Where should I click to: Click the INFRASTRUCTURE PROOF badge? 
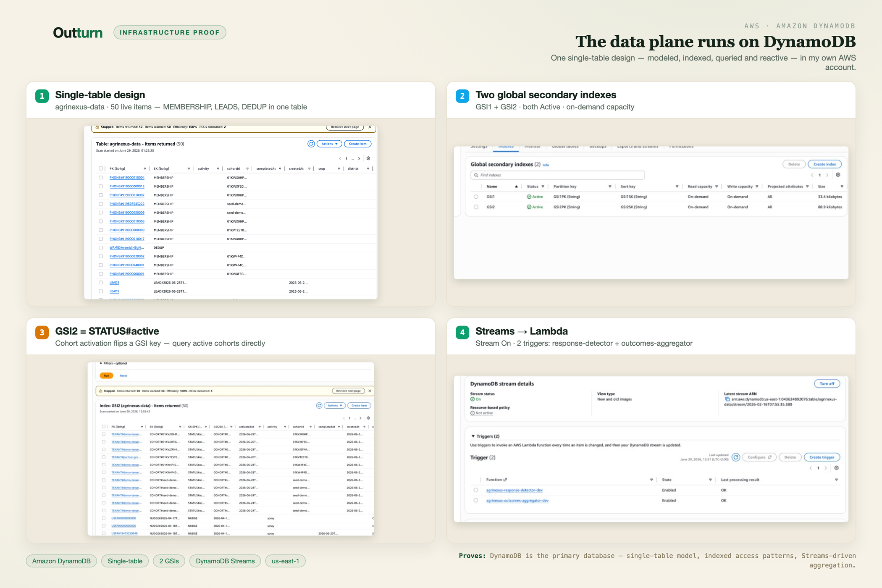(170, 32)
